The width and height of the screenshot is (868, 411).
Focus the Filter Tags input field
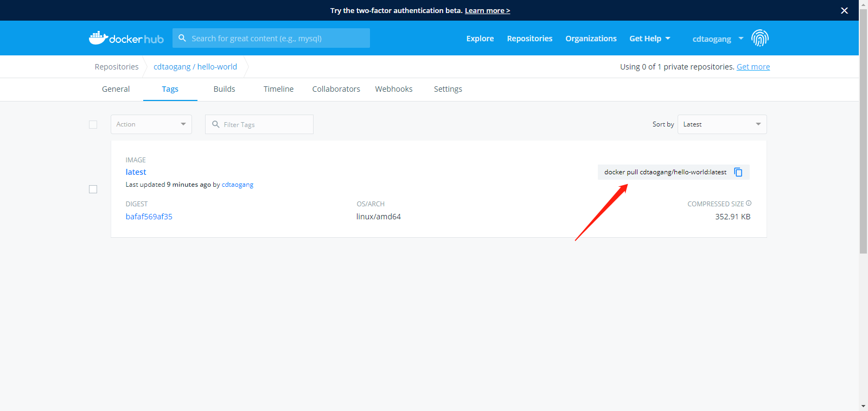tap(259, 124)
